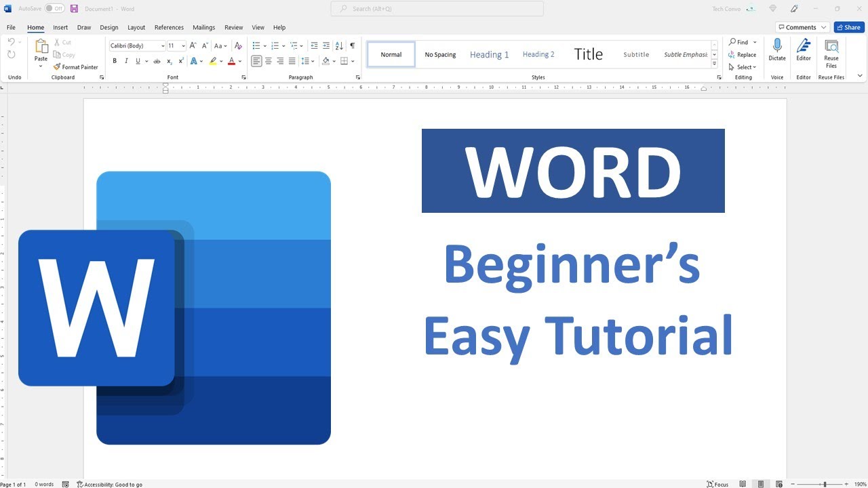Select Align Left
Image resolution: width=868 pixels, height=488 pixels.
click(256, 61)
